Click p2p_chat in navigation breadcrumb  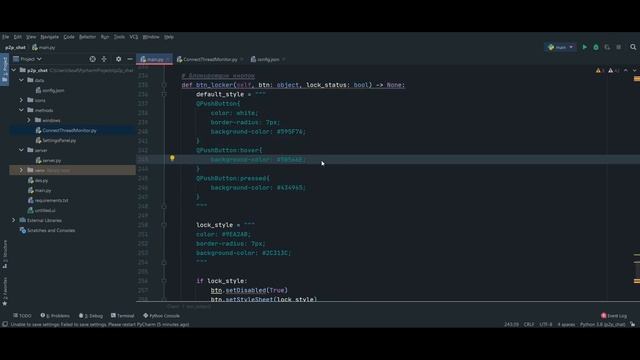[x=15, y=48]
